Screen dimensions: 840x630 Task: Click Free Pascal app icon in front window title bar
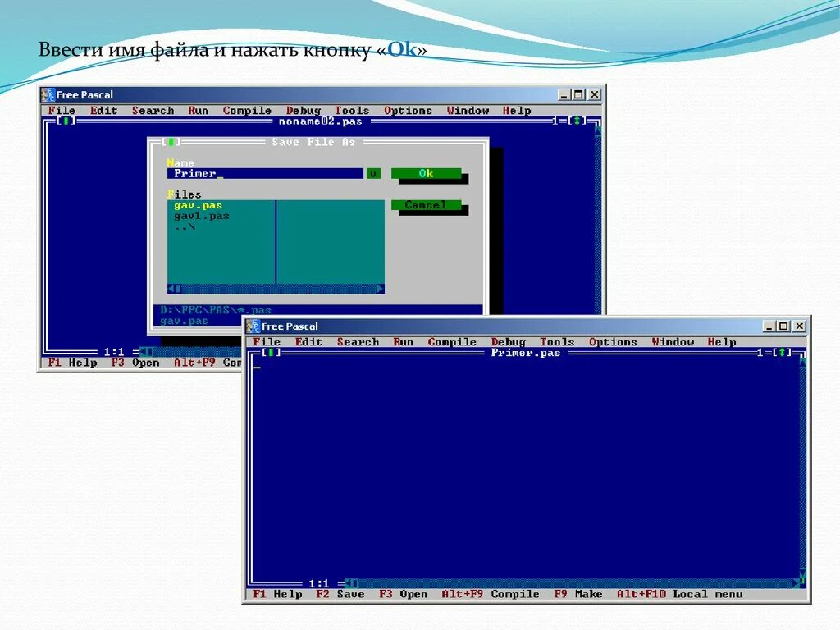click(253, 326)
